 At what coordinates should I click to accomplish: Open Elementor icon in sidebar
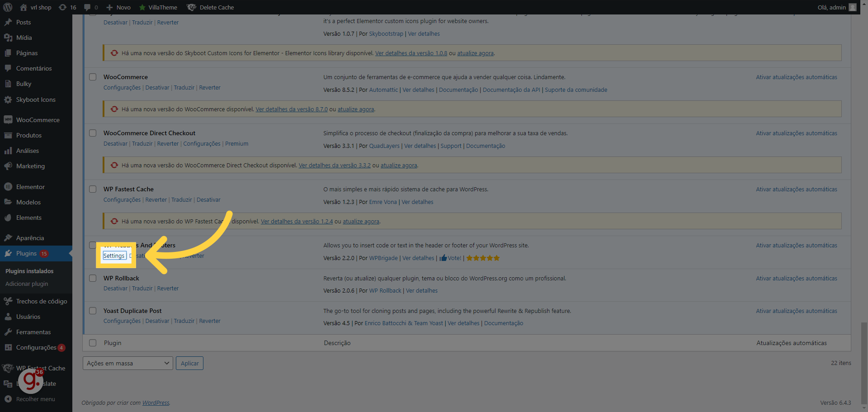(8, 187)
